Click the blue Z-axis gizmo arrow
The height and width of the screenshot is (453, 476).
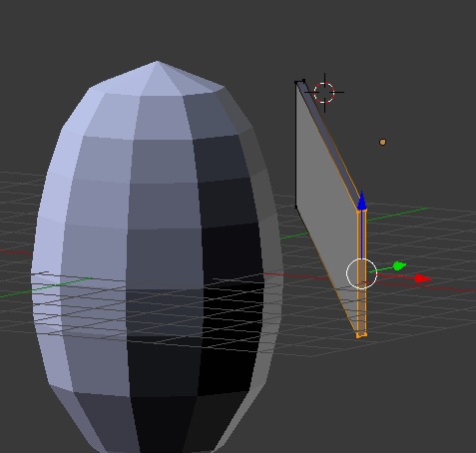362,201
